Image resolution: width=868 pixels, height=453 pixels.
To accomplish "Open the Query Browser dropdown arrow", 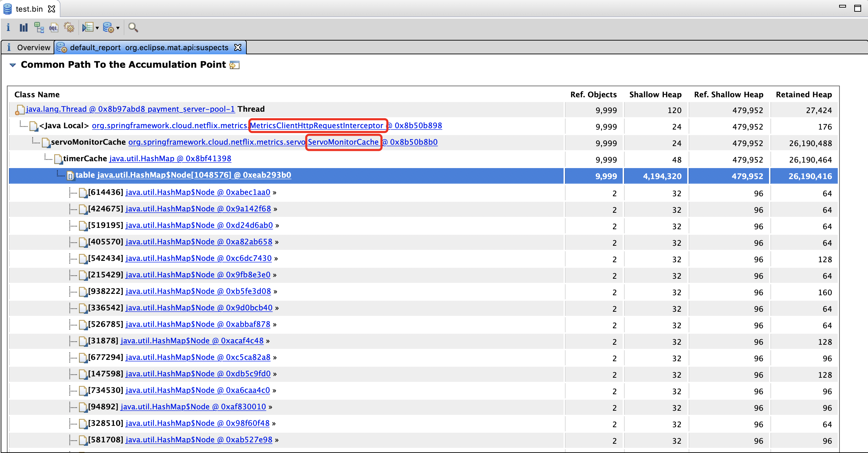I will pos(97,28).
